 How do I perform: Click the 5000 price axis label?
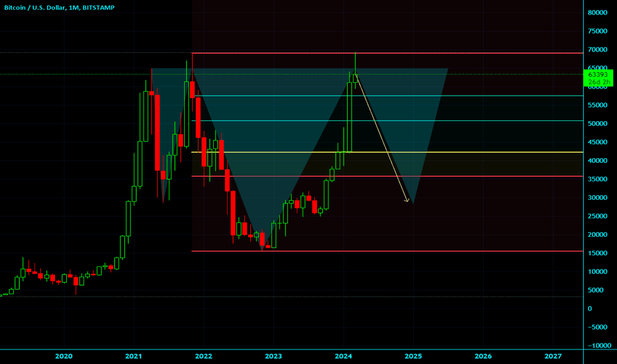click(595, 290)
